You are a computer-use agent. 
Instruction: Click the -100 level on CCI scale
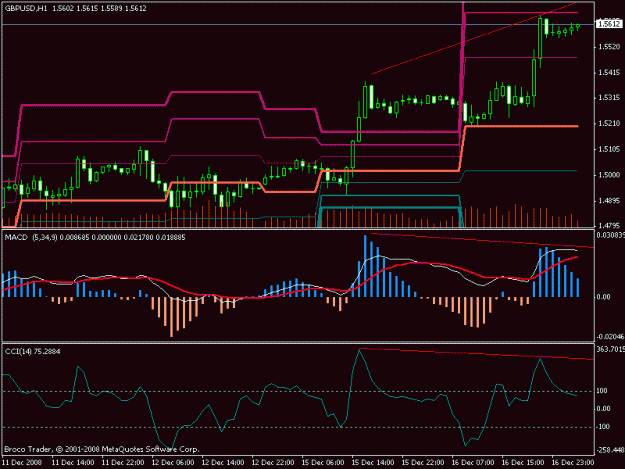(603, 427)
